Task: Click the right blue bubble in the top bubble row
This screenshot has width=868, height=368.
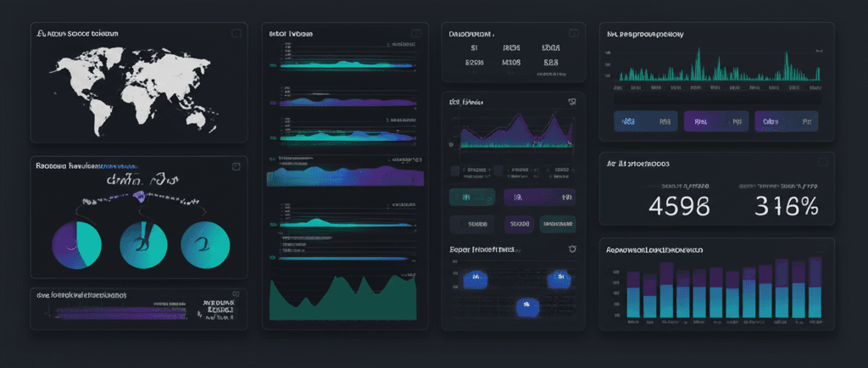Action: [559, 279]
